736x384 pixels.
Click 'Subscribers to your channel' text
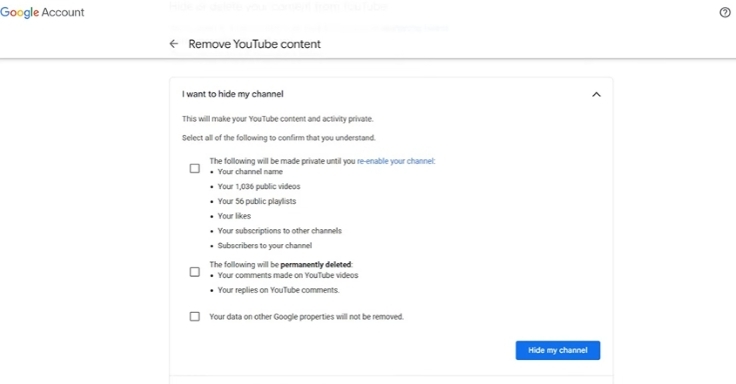coord(265,246)
